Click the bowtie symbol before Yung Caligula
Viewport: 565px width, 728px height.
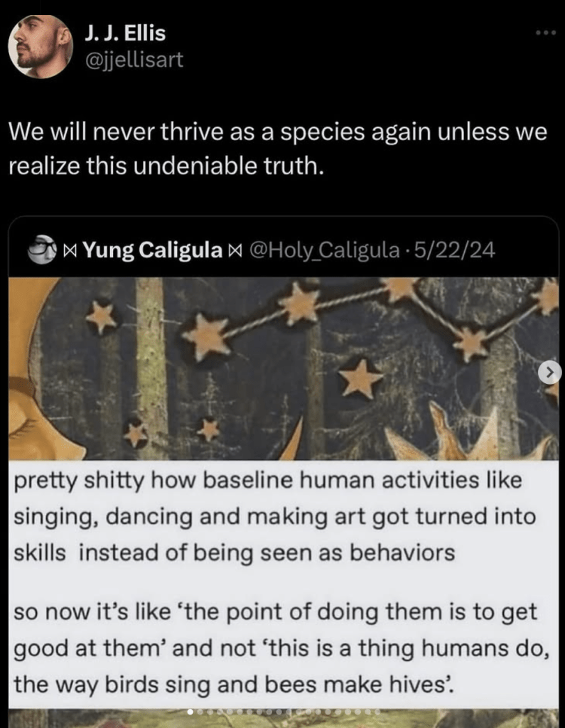[x=70, y=250]
